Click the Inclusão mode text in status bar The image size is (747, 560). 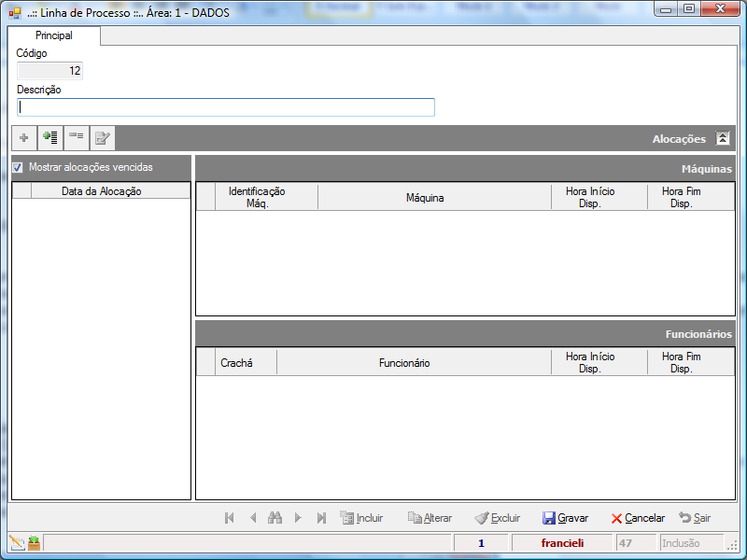(x=681, y=543)
